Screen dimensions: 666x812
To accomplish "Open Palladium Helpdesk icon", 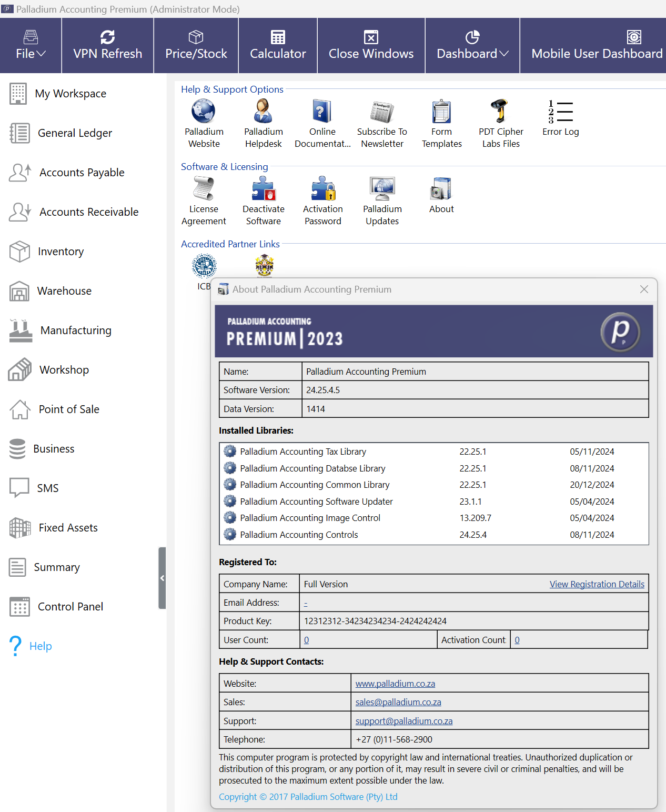I will coord(264,124).
